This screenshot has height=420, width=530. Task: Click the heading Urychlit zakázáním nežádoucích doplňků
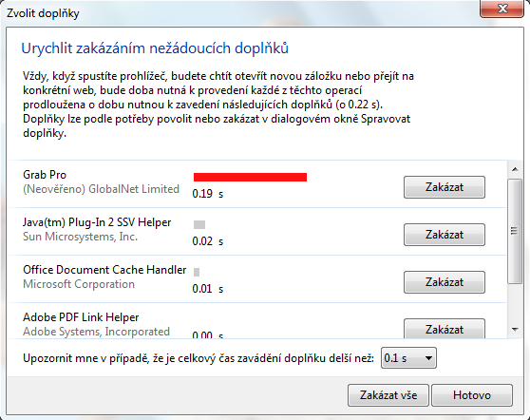(x=155, y=48)
